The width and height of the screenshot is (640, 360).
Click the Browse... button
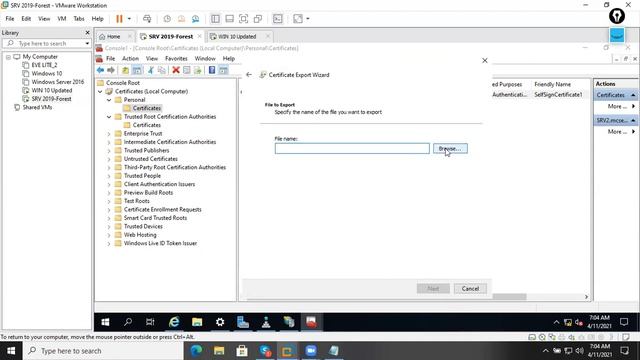tap(450, 149)
